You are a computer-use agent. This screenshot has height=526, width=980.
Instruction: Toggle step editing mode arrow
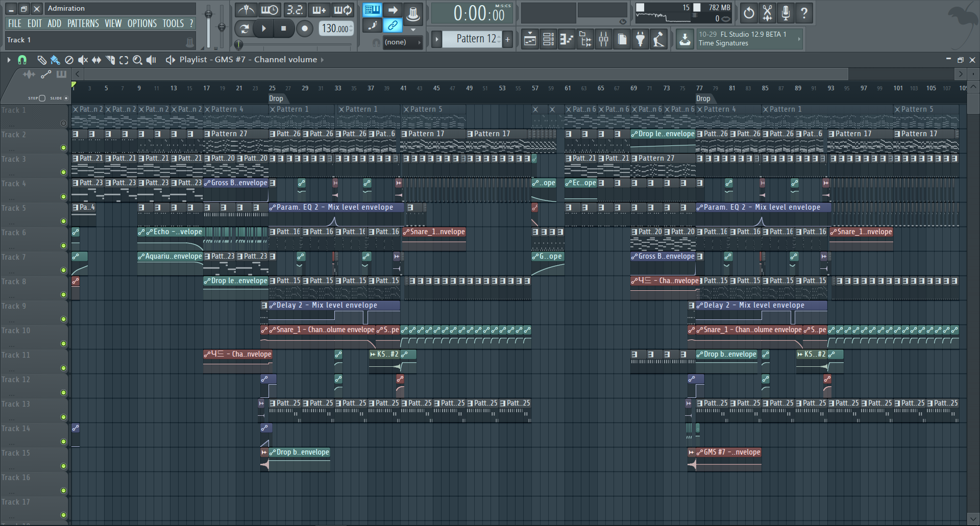[x=393, y=10]
